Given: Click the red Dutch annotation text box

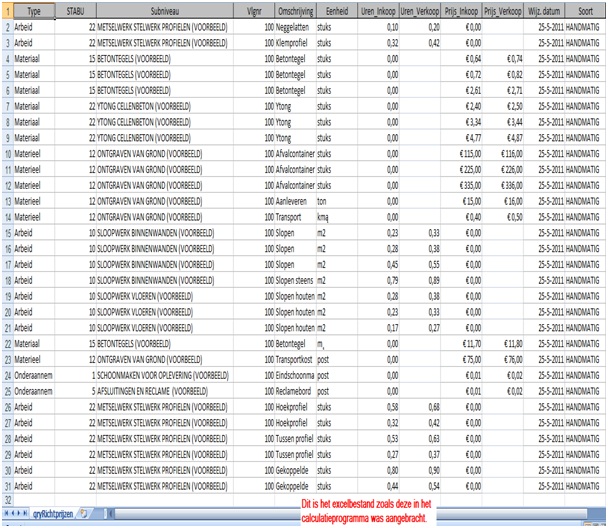Looking at the screenshot, I should (x=387, y=509).
